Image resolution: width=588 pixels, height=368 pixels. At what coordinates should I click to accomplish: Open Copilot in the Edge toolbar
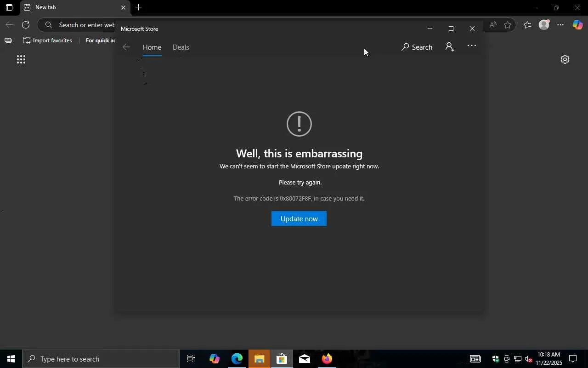(577, 25)
